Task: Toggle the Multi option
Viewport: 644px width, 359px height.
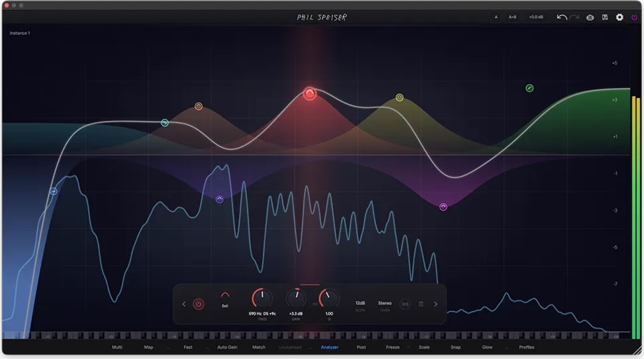Action: 117,347
